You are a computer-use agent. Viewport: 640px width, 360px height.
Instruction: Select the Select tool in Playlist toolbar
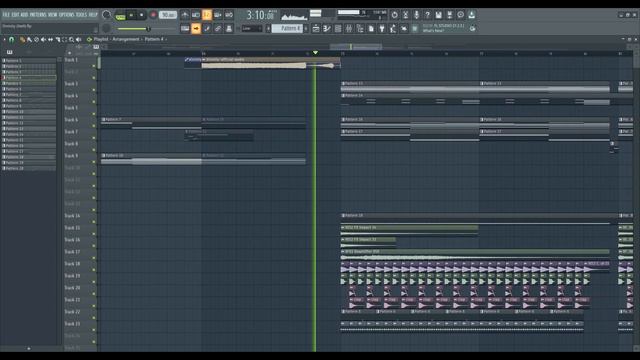click(64, 40)
